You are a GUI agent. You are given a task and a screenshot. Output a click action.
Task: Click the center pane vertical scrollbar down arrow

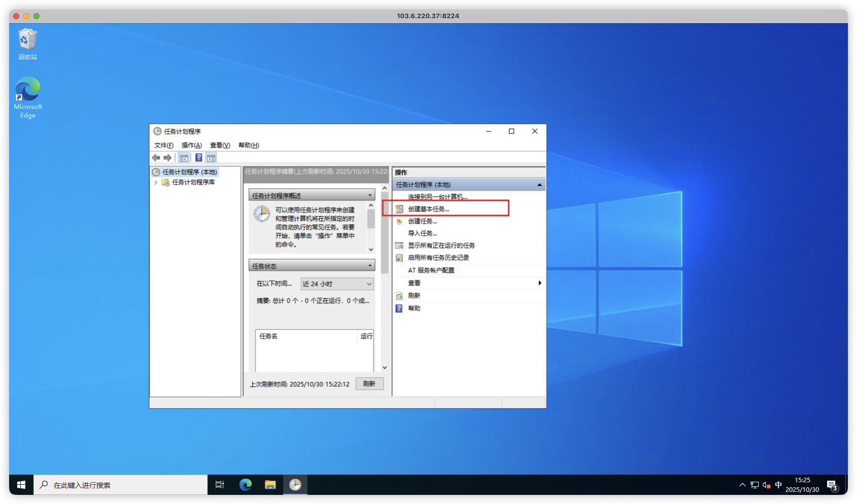[x=385, y=368]
